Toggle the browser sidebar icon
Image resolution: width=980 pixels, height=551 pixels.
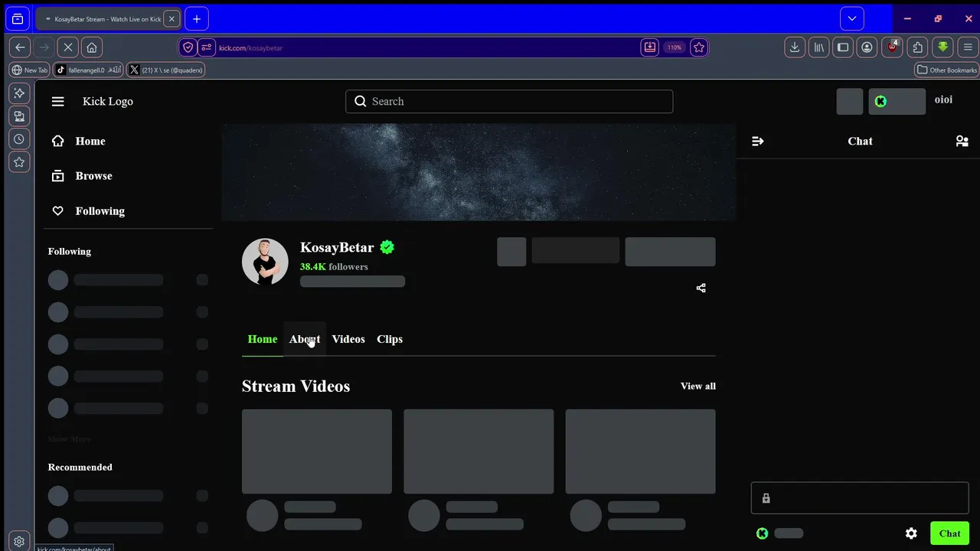point(843,47)
